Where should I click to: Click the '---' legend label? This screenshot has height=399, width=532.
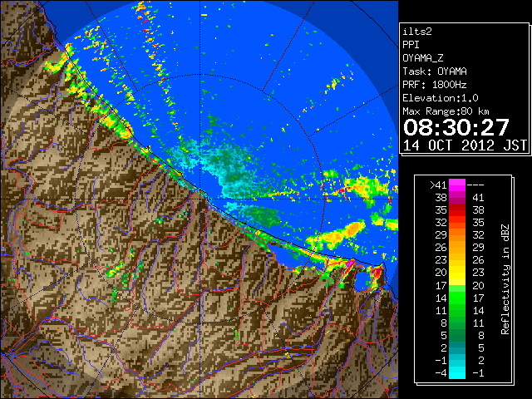pyautogui.click(x=475, y=185)
